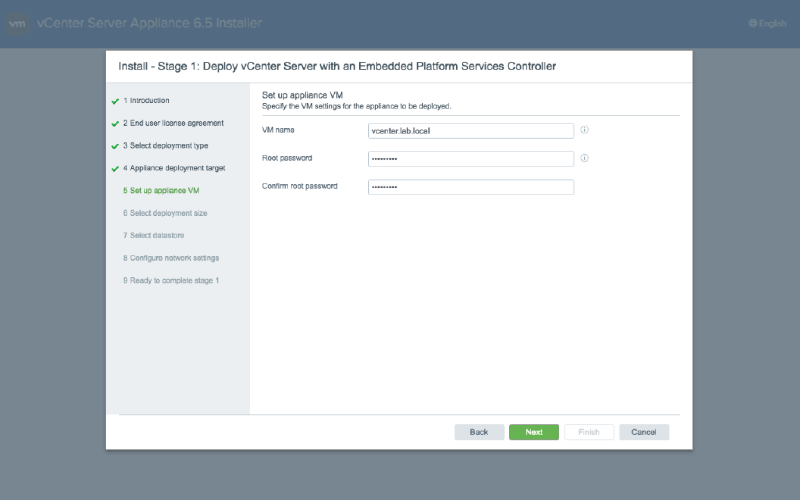Click the info icon beside Root password
Image resolution: width=800 pixels, height=500 pixels.
click(584, 158)
